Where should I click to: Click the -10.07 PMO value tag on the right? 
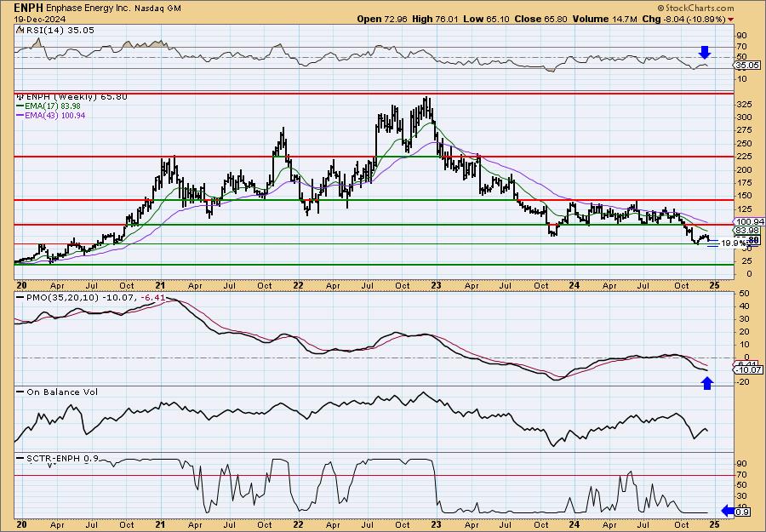coord(747,369)
